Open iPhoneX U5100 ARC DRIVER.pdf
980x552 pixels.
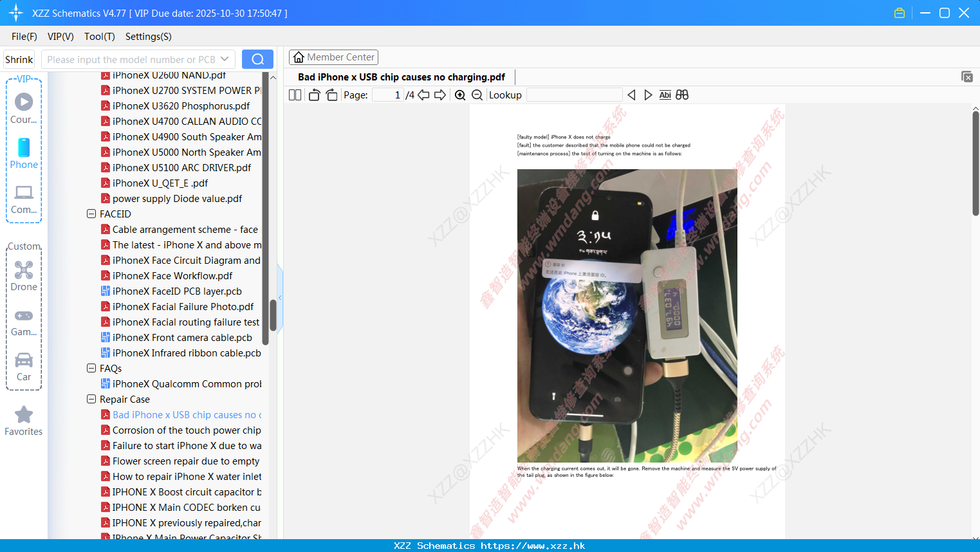pos(176,168)
